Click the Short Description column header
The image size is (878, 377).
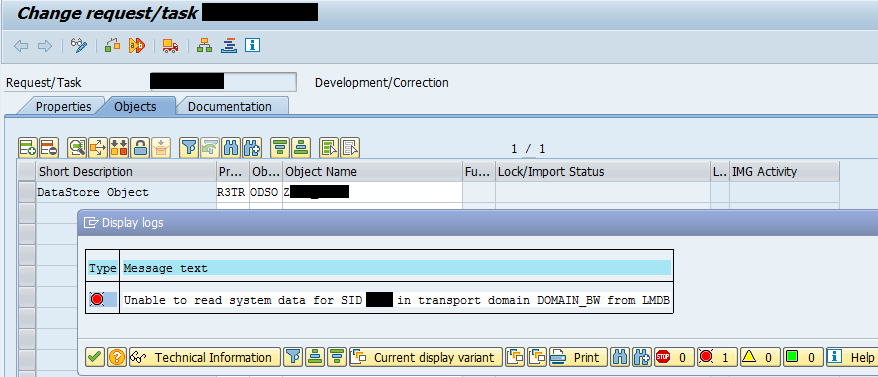tap(126, 171)
